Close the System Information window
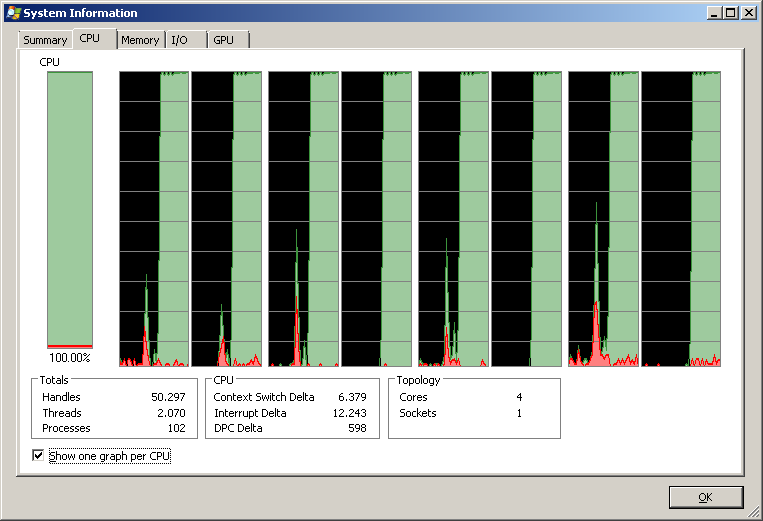 tap(748, 13)
